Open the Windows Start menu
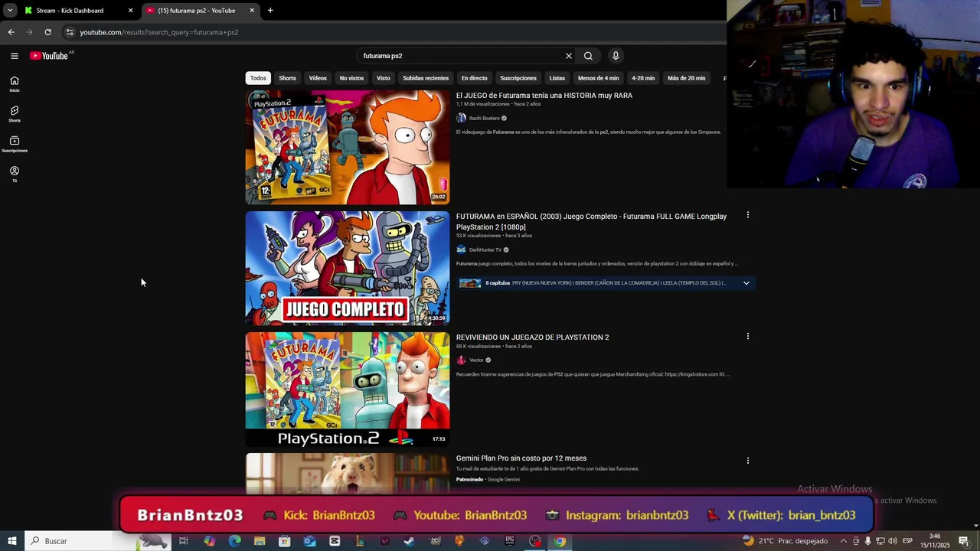 11,541
